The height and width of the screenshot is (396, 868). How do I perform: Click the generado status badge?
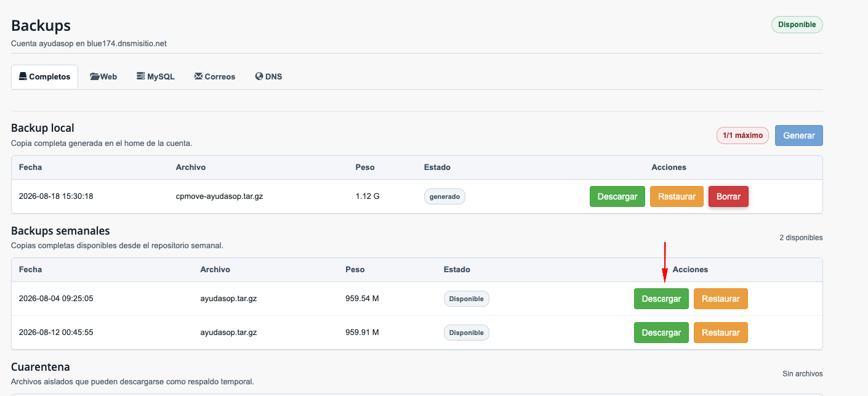(444, 196)
